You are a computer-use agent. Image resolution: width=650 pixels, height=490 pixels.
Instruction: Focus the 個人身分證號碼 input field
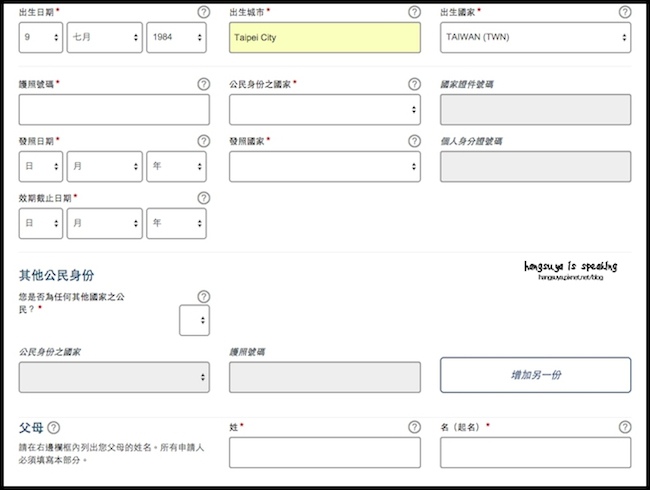536,166
